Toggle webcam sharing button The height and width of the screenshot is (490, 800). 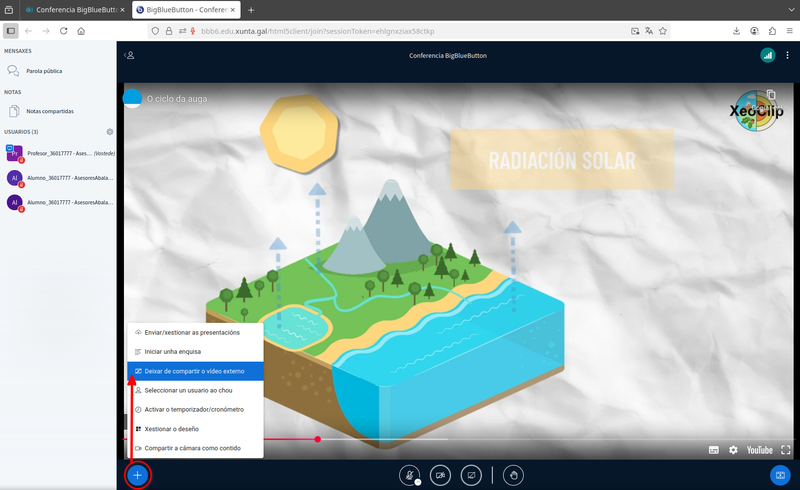click(440, 475)
